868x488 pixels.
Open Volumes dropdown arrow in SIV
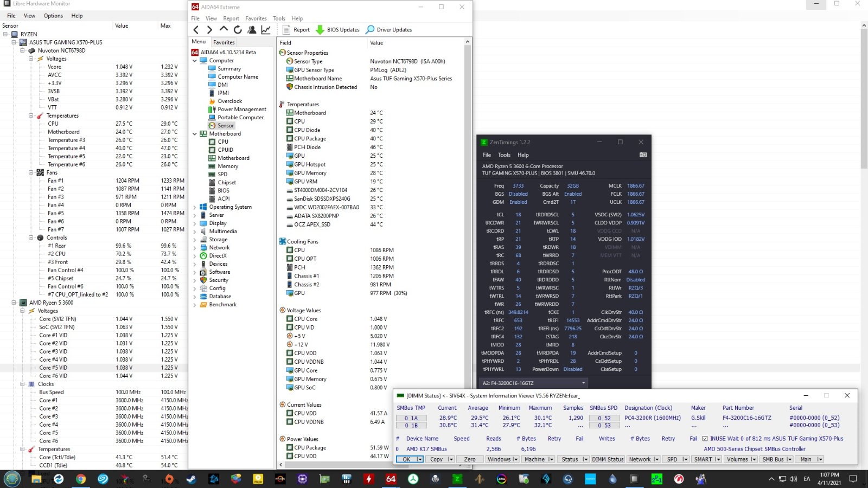[754, 459]
